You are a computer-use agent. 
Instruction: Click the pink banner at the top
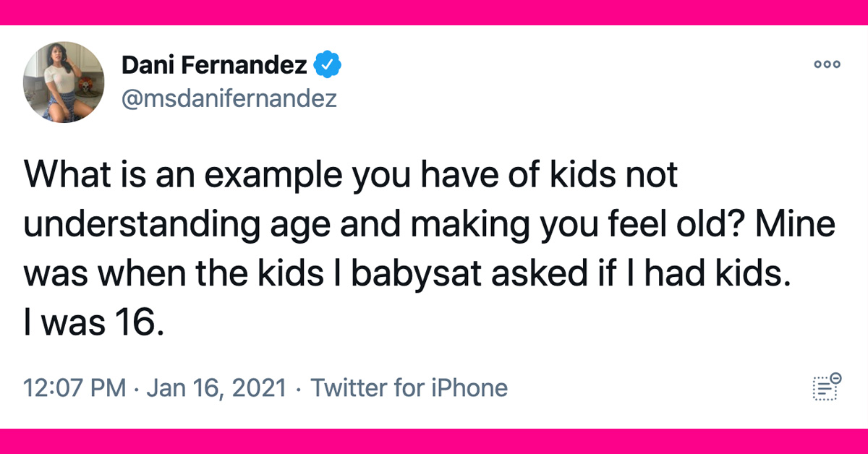(434, 12)
